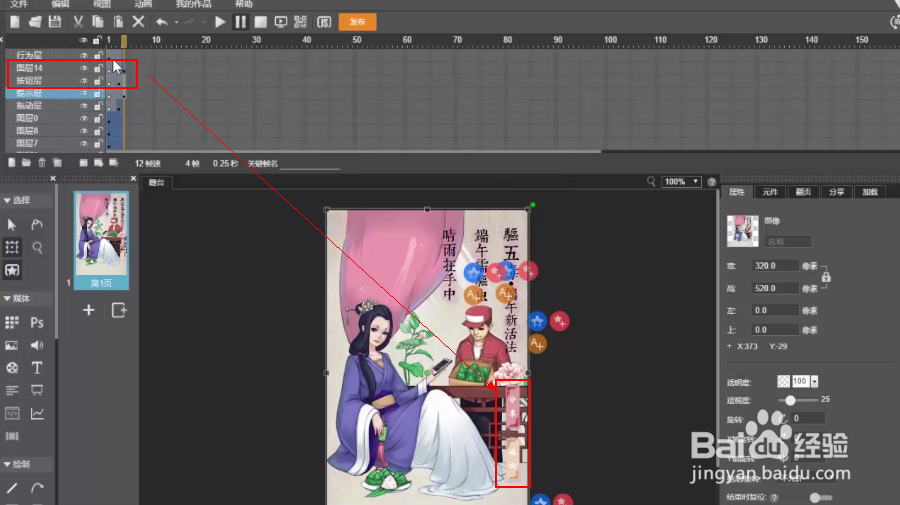Toggle lock on 图层8 layer
900x505 pixels.
[98, 131]
